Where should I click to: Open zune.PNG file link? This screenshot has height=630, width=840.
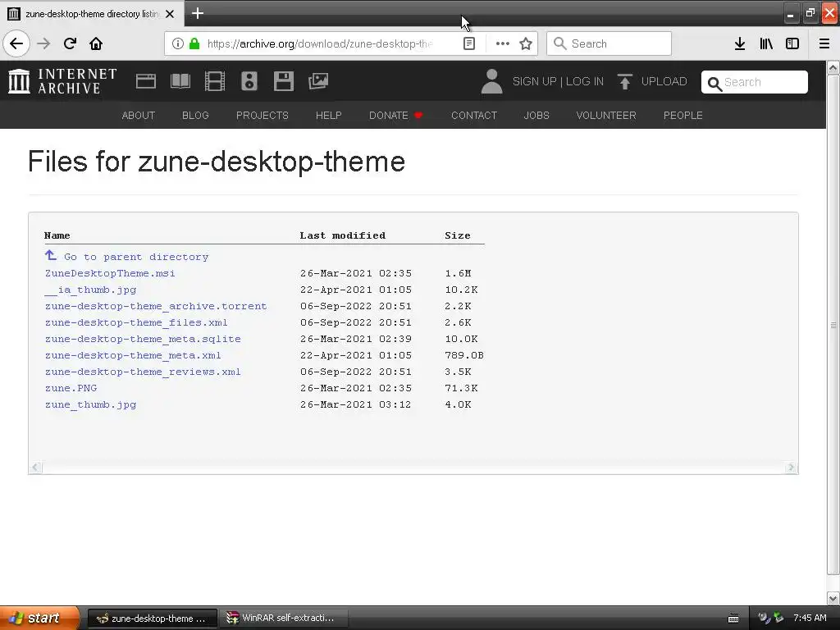pyautogui.click(x=71, y=388)
